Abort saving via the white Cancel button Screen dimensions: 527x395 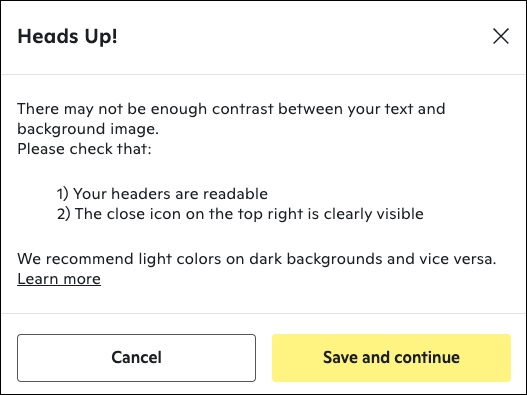tap(136, 358)
